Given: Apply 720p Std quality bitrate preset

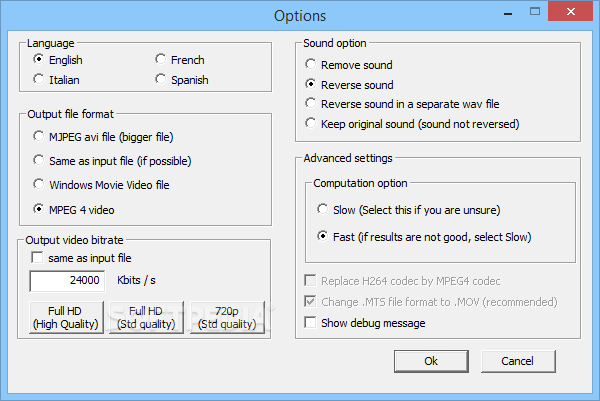Looking at the screenshot, I should pyautogui.click(x=227, y=317).
